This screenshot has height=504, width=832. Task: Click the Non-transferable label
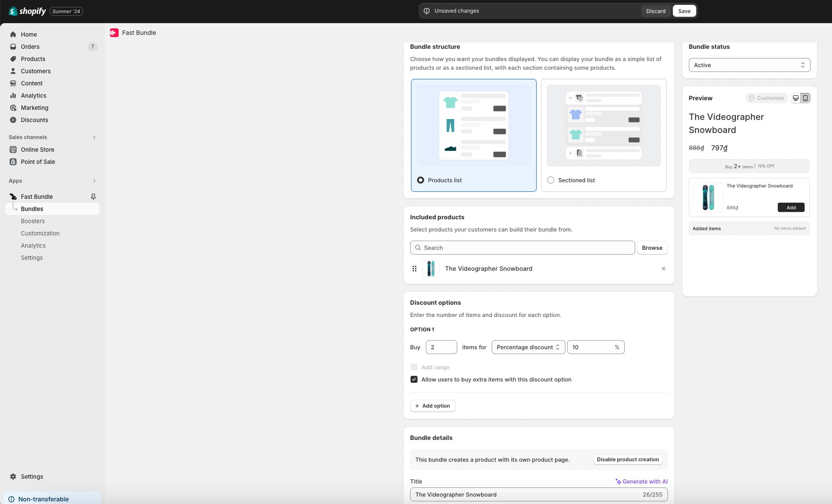[x=44, y=499]
